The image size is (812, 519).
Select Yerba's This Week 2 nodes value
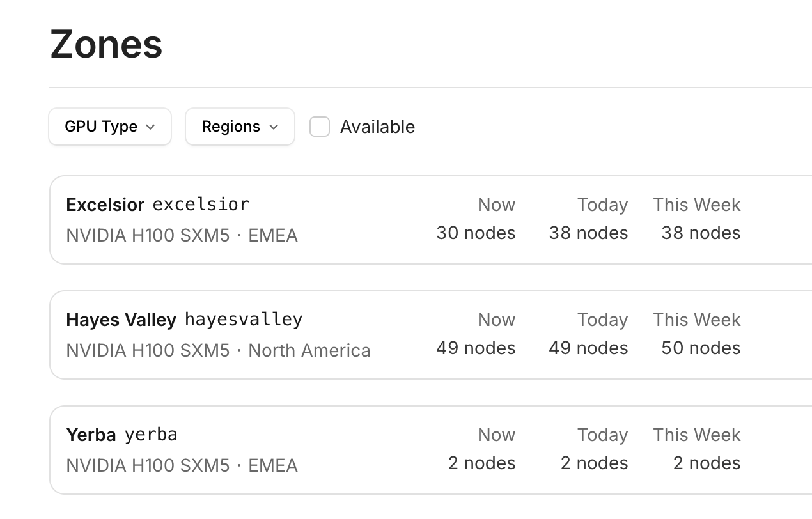[x=707, y=463]
